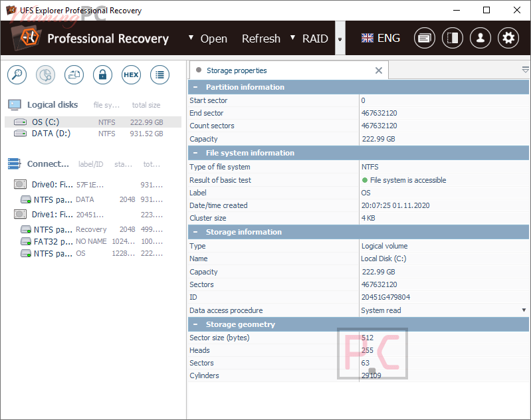Image resolution: width=531 pixels, height=420 pixels.
Task: Click the partition manager pie icon
Action: 45,75
